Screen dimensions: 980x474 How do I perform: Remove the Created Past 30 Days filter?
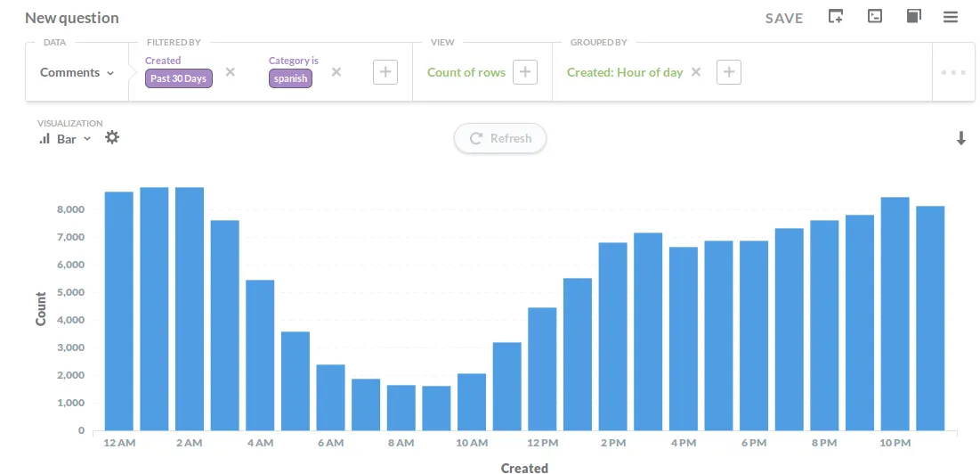pyautogui.click(x=230, y=72)
